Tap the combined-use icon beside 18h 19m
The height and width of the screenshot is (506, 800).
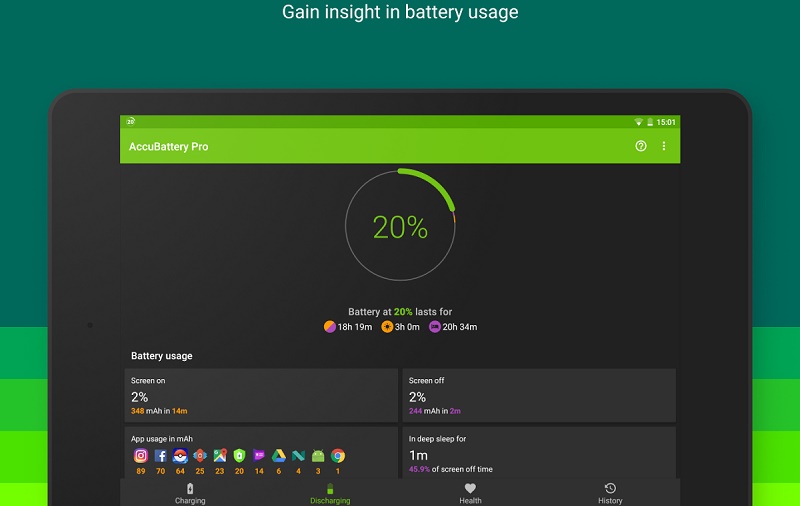point(330,326)
